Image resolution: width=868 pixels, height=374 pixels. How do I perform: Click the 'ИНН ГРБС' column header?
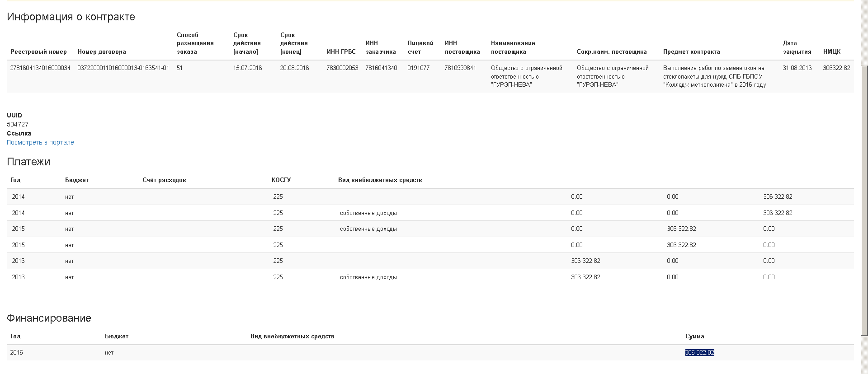click(x=341, y=52)
